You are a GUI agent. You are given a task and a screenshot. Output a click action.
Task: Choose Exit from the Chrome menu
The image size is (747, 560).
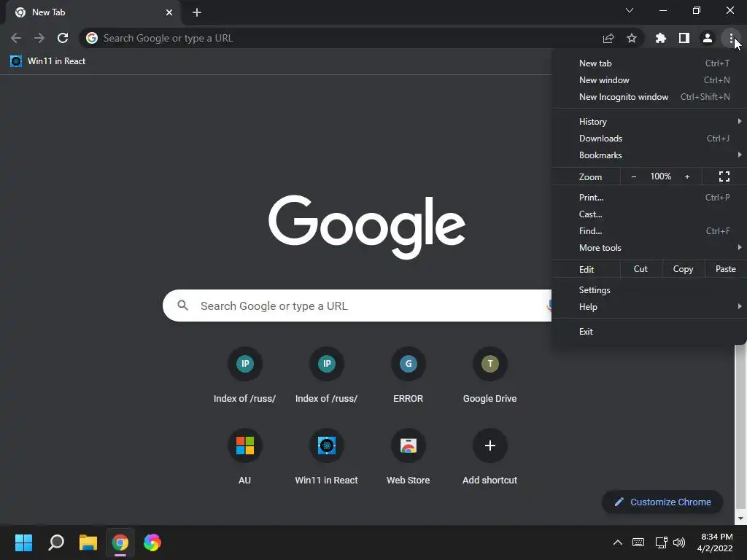point(649,332)
